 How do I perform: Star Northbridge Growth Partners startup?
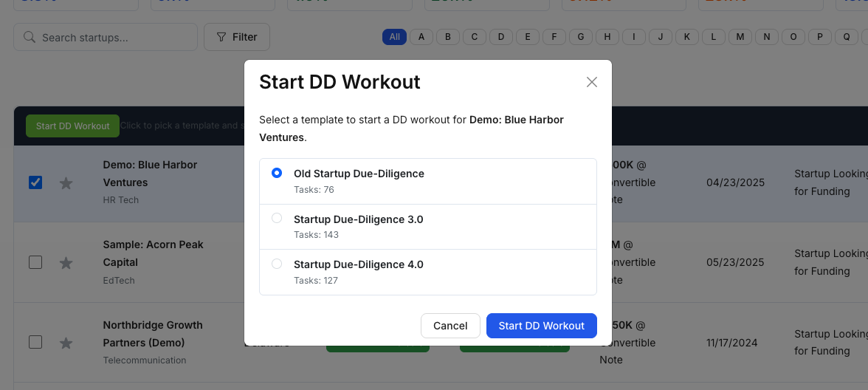(66, 343)
